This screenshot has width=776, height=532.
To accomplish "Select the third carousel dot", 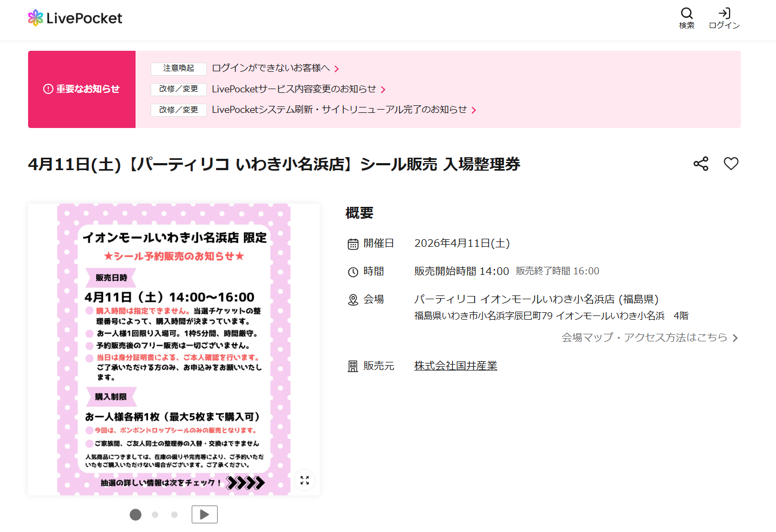I will pos(174,515).
